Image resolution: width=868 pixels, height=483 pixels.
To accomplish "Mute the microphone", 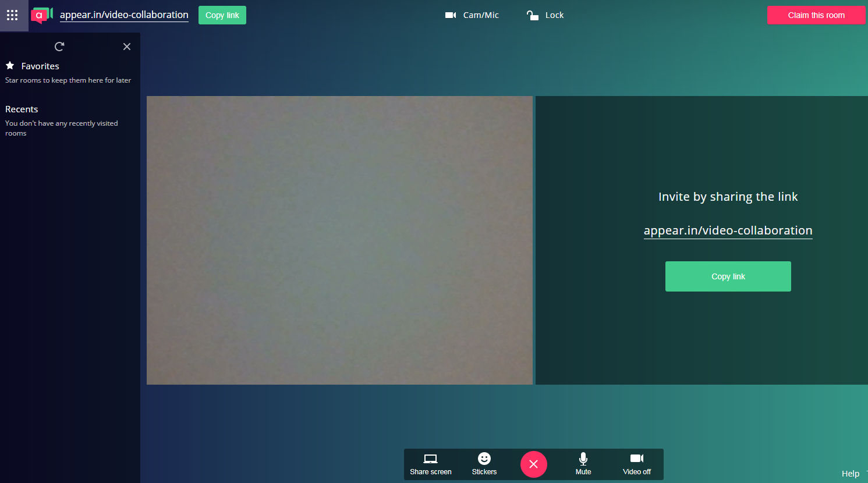I will (x=583, y=464).
